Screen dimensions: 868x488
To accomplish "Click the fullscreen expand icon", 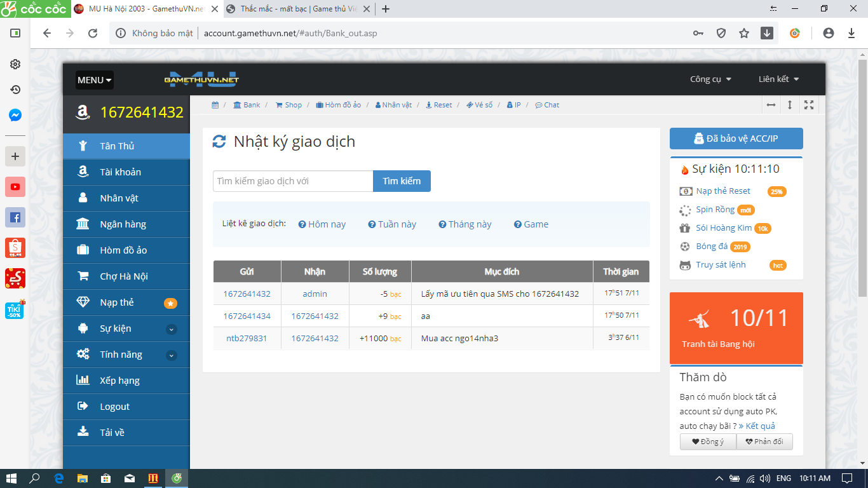I will click(x=809, y=105).
